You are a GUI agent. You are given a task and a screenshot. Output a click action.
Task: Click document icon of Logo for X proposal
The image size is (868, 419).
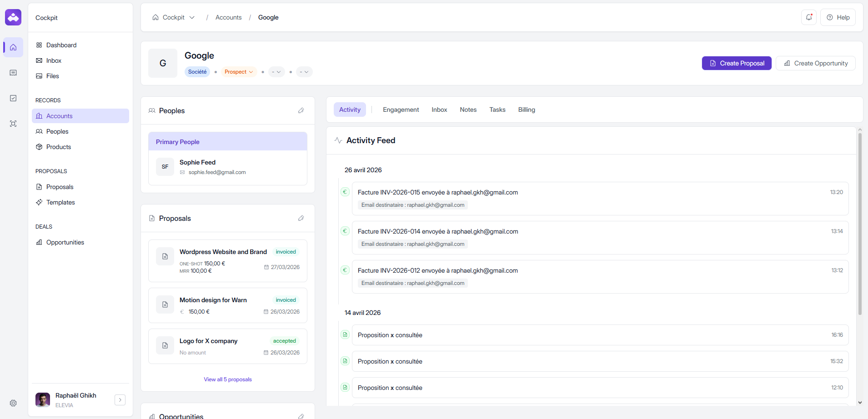point(165,345)
